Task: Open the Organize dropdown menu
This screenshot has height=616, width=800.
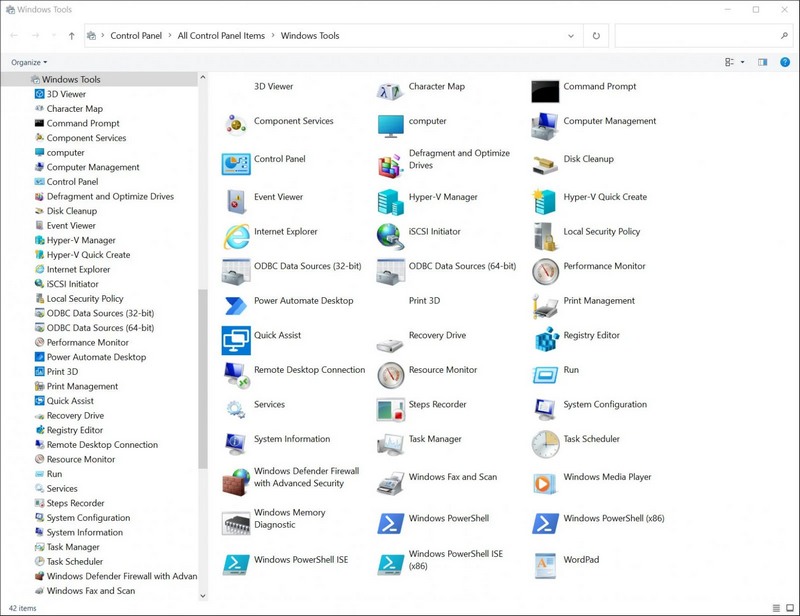Action: coord(29,62)
